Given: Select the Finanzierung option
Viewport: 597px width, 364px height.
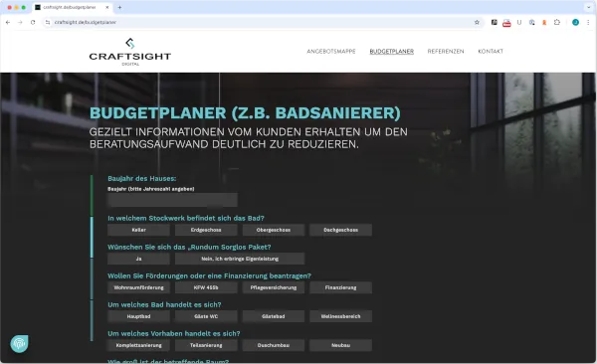Looking at the screenshot, I should [340, 287].
